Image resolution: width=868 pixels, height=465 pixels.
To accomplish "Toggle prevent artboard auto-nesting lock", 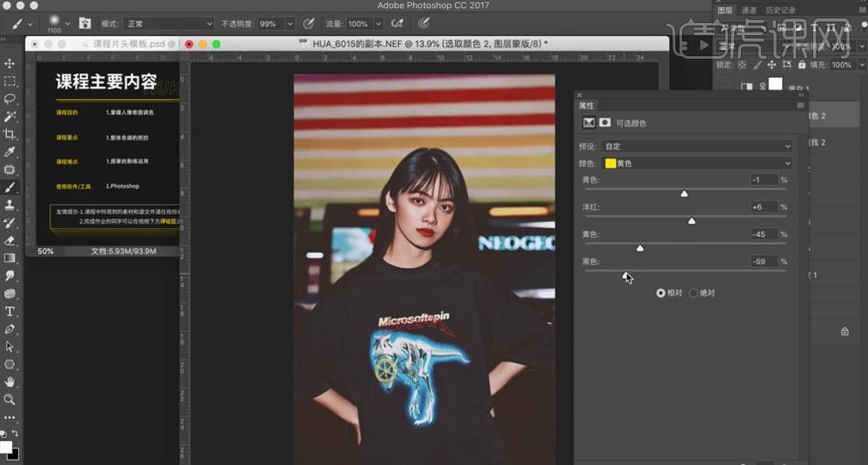I will pyautogui.click(x=786, y=65).
